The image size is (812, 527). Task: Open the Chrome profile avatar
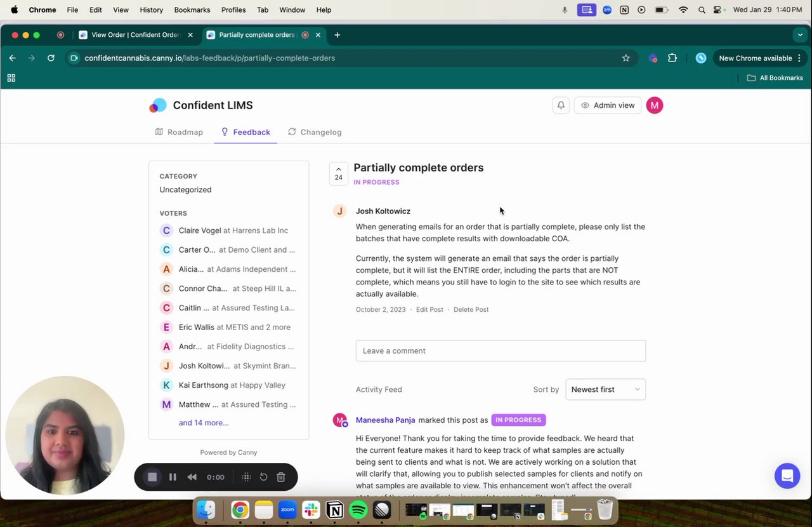[701, 58]
